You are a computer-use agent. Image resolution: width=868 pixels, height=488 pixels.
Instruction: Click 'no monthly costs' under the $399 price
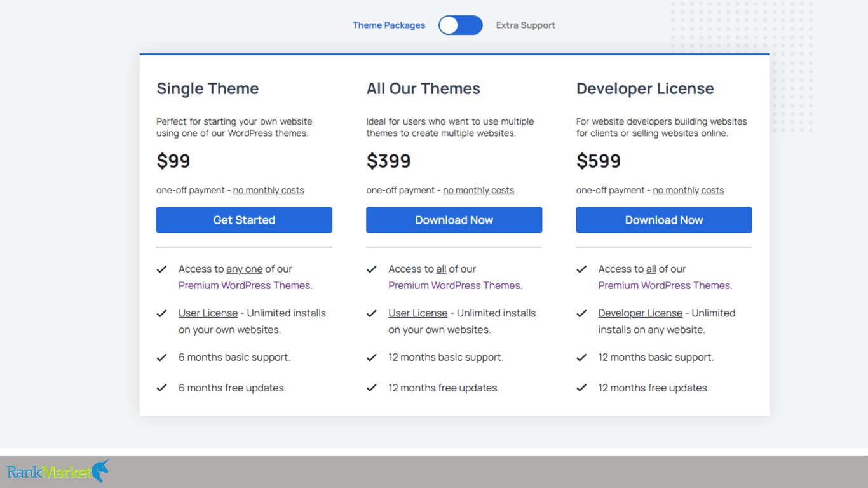(478, 190)
